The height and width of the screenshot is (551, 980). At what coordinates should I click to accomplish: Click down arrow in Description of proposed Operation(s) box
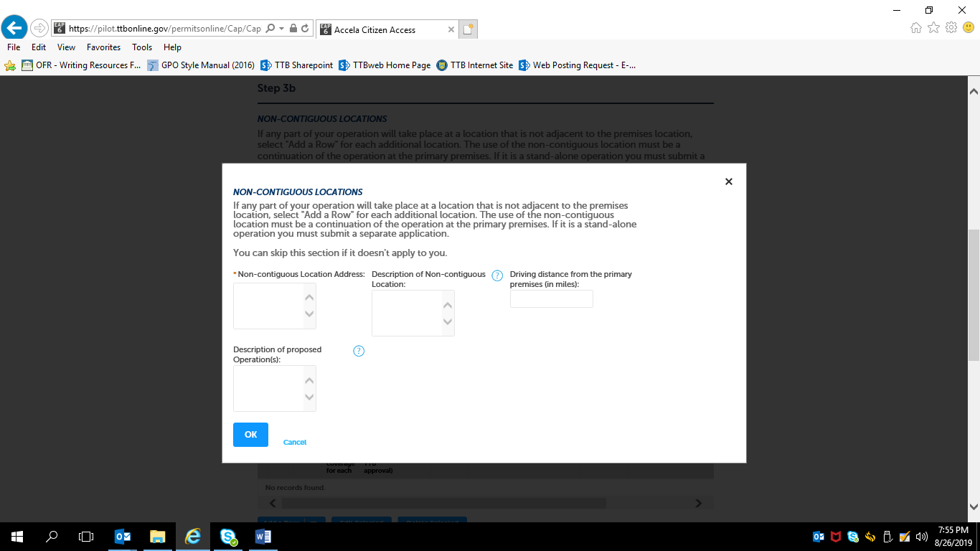(x=309, y=397)
